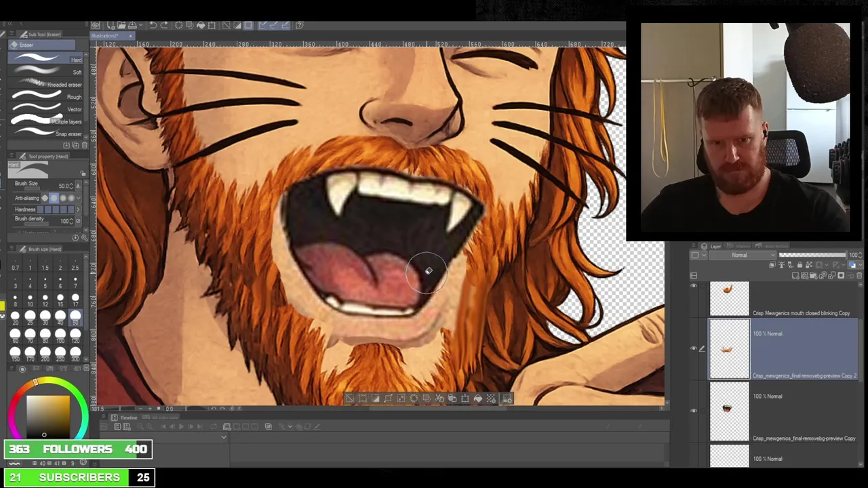Viewport: 868px width, 488px height.
Task: Switch to the History panel tab
Action: [738, 247]
